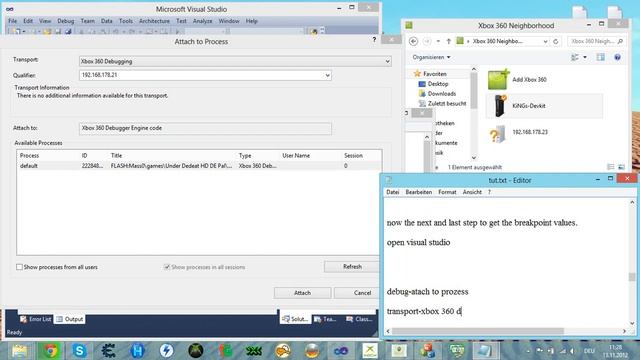Open the view options dropdown arrow in explorer
This screenshot has height=360, width=640.
tap(585, 57)
